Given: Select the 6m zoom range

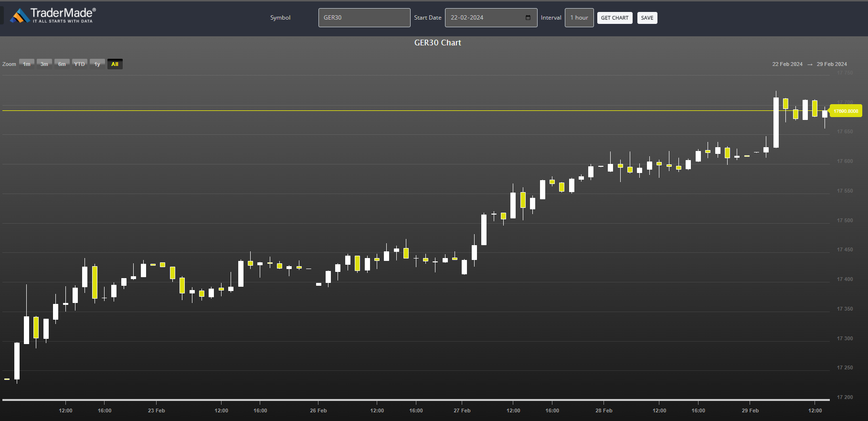Looking at the screenshot, I should 62,64.
